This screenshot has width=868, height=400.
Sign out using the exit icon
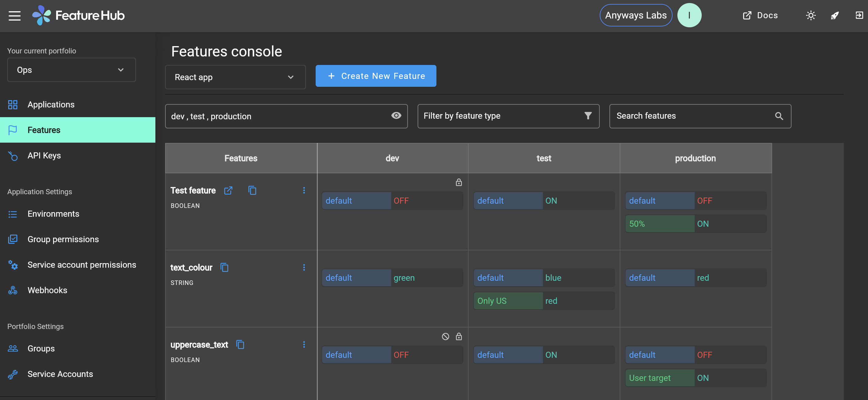[x=858, y=15]
